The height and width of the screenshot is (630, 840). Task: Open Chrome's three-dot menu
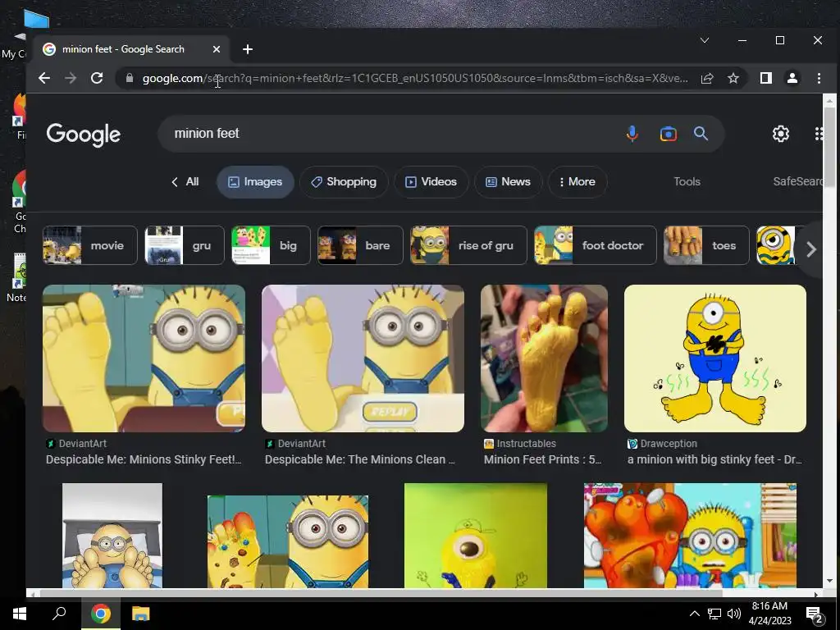(819, 78)
